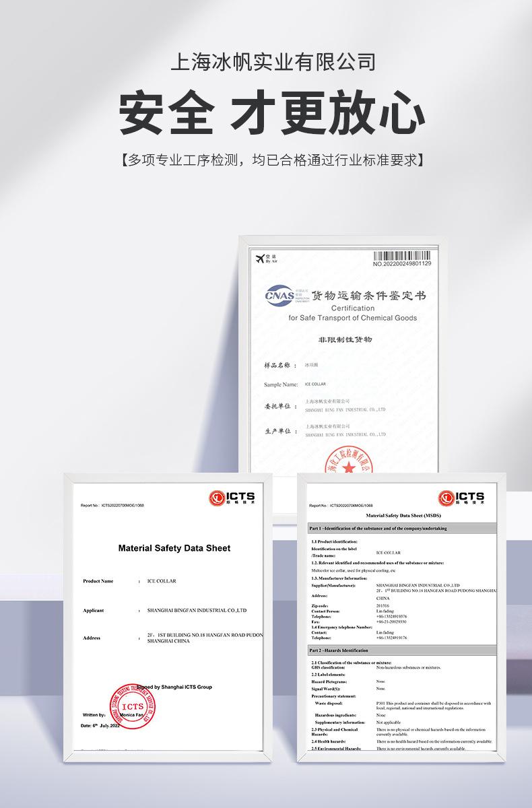The width and height of the screenshot is (532, 808).
Task: Click the round red ICTS stamp seal
Action: [128, 706]
